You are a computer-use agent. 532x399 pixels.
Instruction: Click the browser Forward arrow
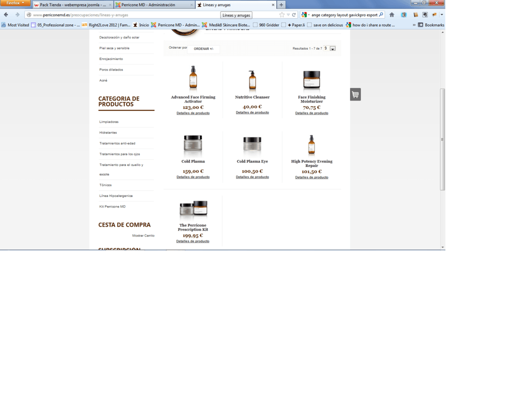coord(17,15)
